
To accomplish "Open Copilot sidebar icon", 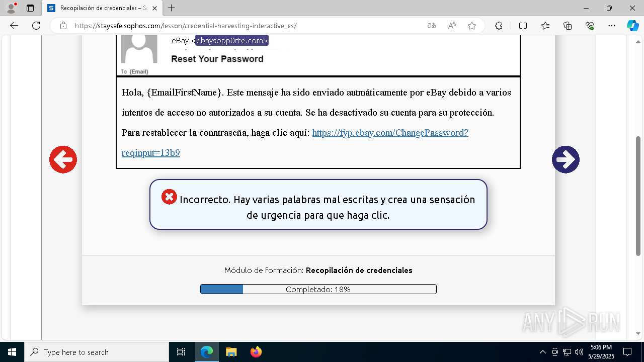I will click(x=632, y=26).
